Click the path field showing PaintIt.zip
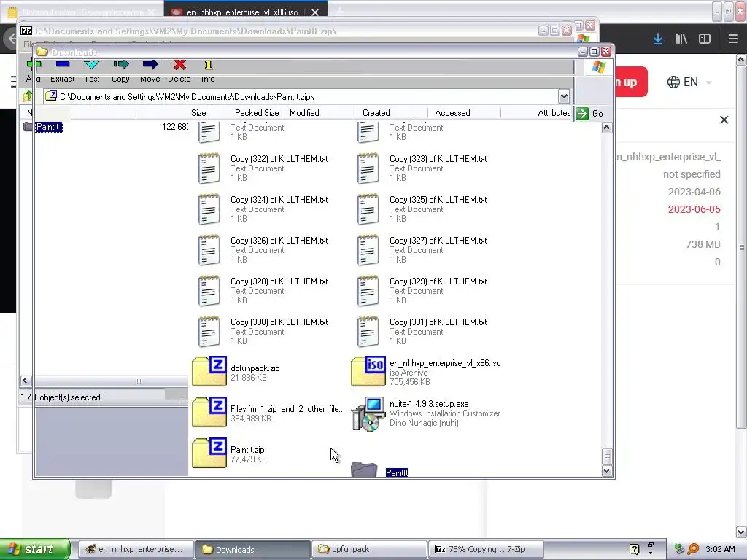 301,97
